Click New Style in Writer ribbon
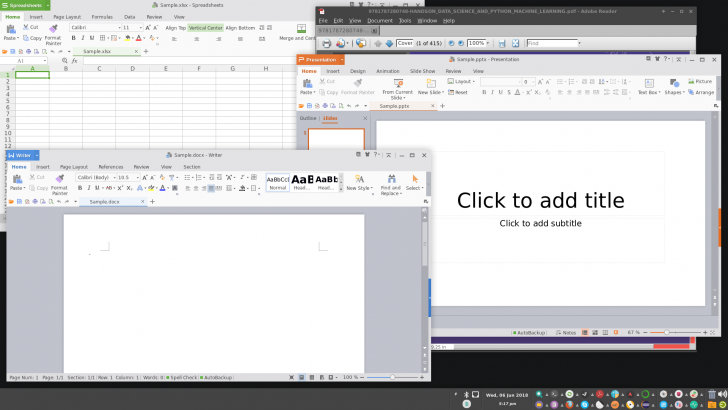This screenshot has height=410, width=728. click(359, 182)
